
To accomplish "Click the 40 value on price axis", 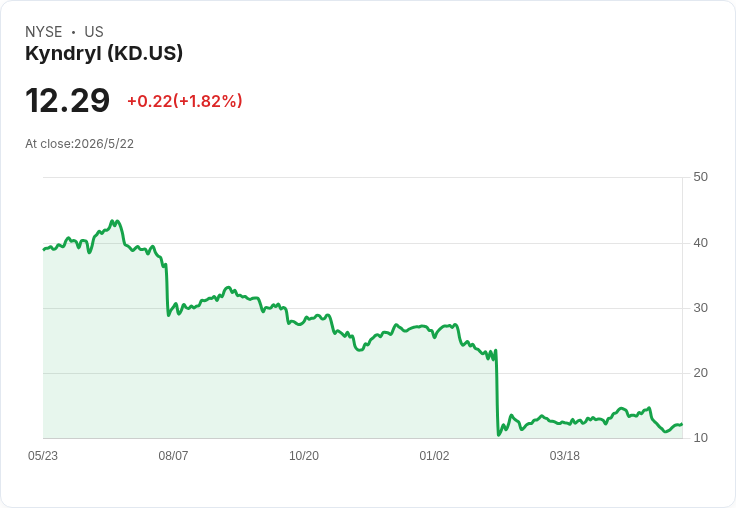I will [x=700, y=243].
